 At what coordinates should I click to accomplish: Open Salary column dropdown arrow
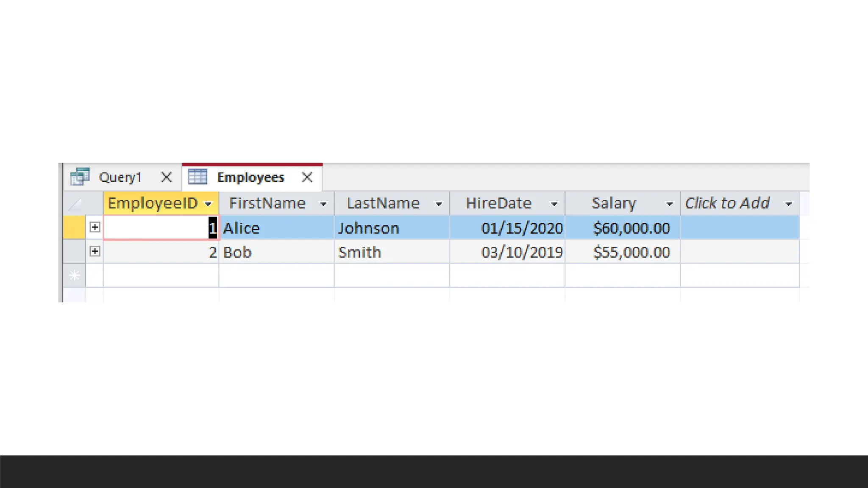(669, 204)
